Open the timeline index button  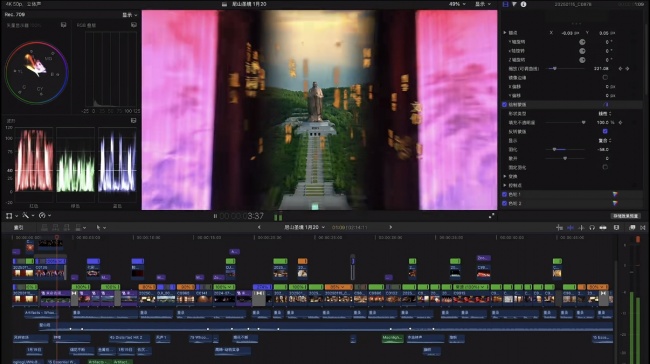click(x=19, y=228)
